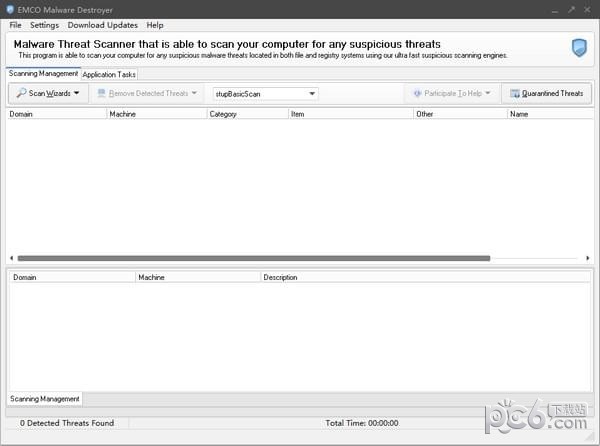Click the Participate To Help label
The image size is (600, 446).
click(453, 93)
